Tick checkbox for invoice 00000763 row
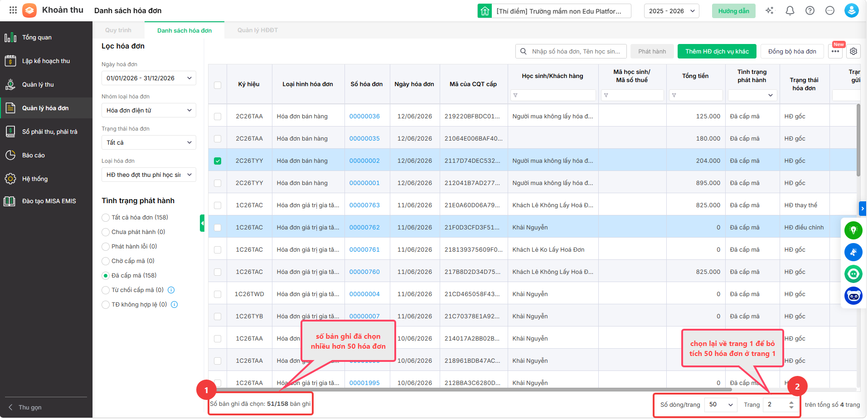The height and width of the screenshot is (419, 868). pyautogui.click(x=218, y=205)
